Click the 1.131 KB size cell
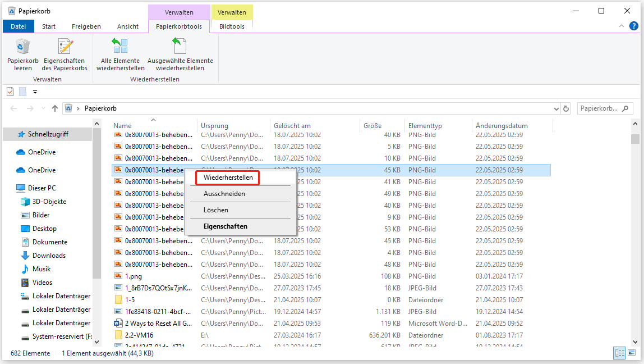 (388, 312)
